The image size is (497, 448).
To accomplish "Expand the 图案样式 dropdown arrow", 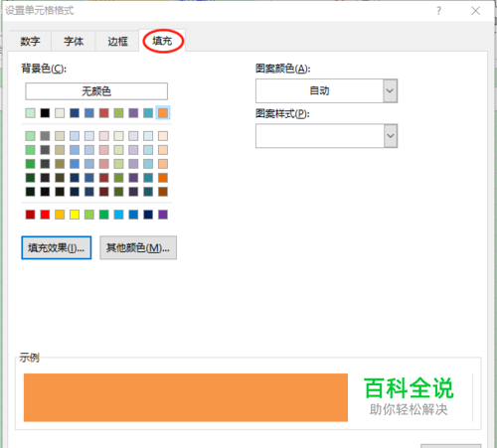I will click(x=391, y=136).
